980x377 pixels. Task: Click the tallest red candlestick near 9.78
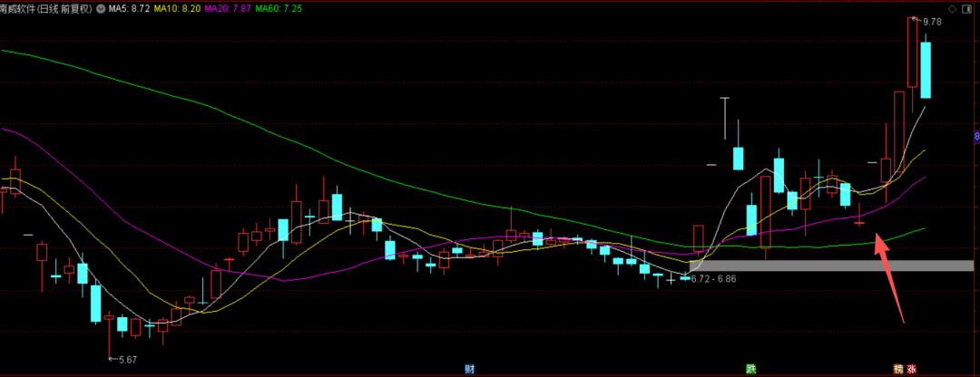click(x=913, y=52)
